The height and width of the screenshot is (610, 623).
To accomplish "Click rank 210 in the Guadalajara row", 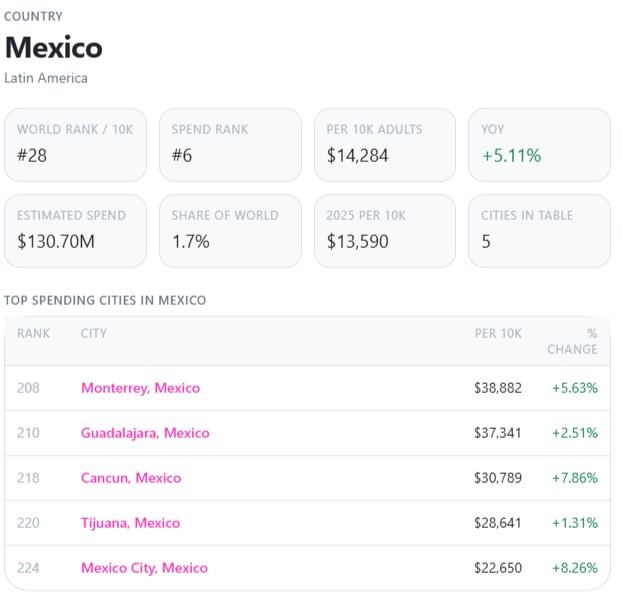I will coord(28,433).
